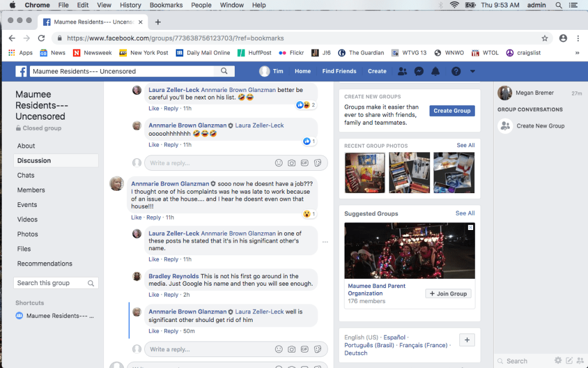
Task: Open the first recent group photo thumbnail
Action: coord(365,172)
